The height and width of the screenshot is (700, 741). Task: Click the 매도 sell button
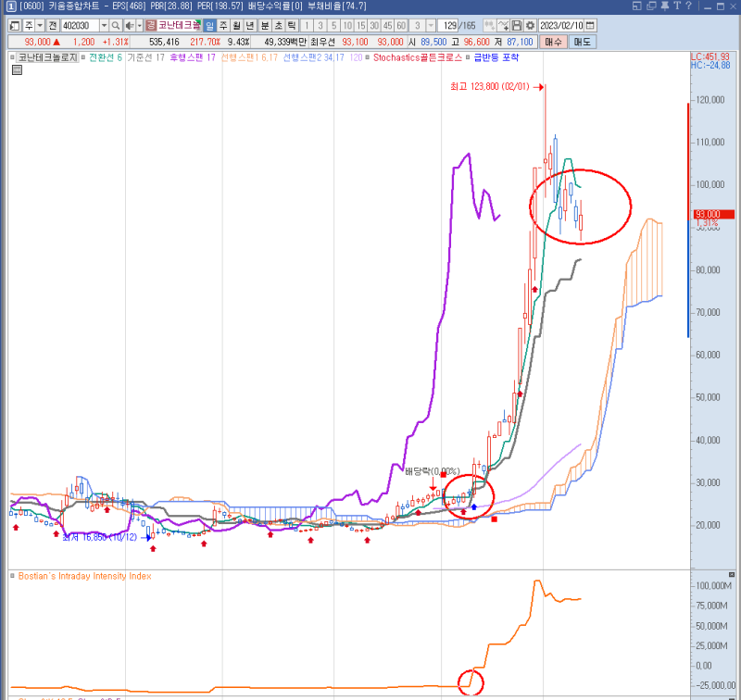pyautogui.click(x=583, y=42)
